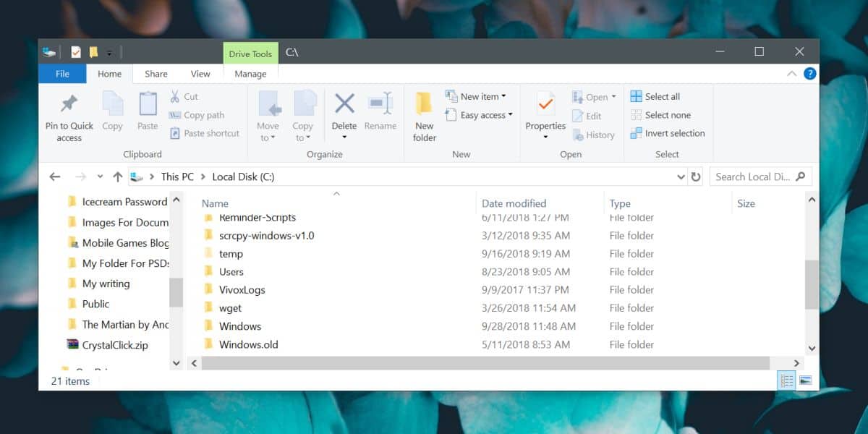Click the red Delete icon
The height and width of the screenshot is (434, 868).
click(x=344, y=104)
